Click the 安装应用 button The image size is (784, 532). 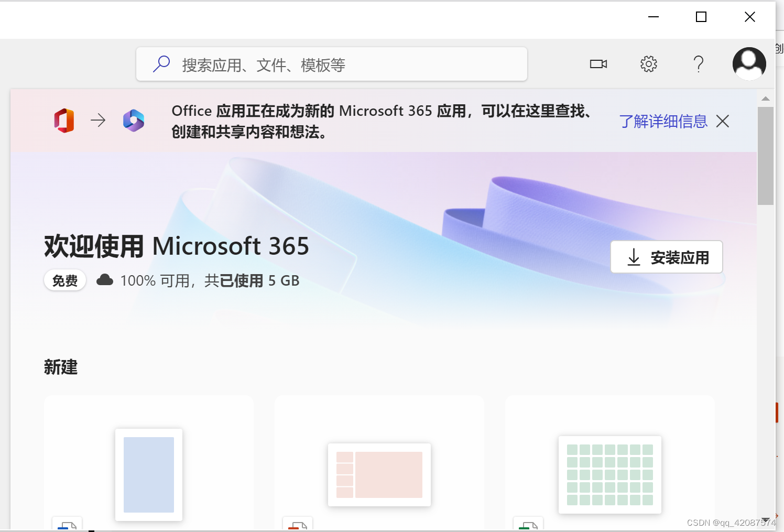click(667, 257)
